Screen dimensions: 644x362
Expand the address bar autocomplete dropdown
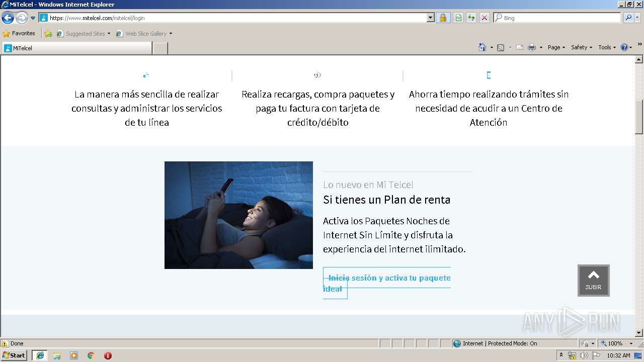431,18
